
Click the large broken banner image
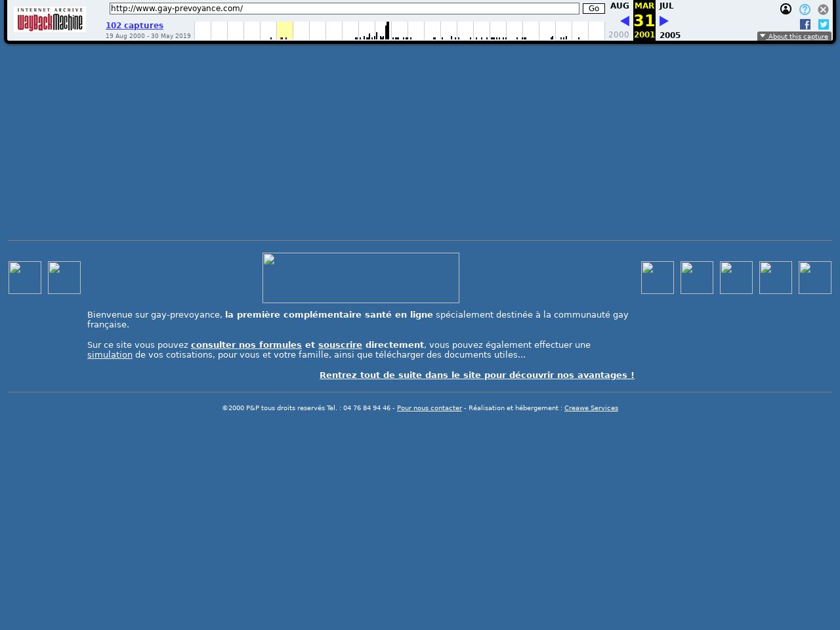click(x=361, y=278)
